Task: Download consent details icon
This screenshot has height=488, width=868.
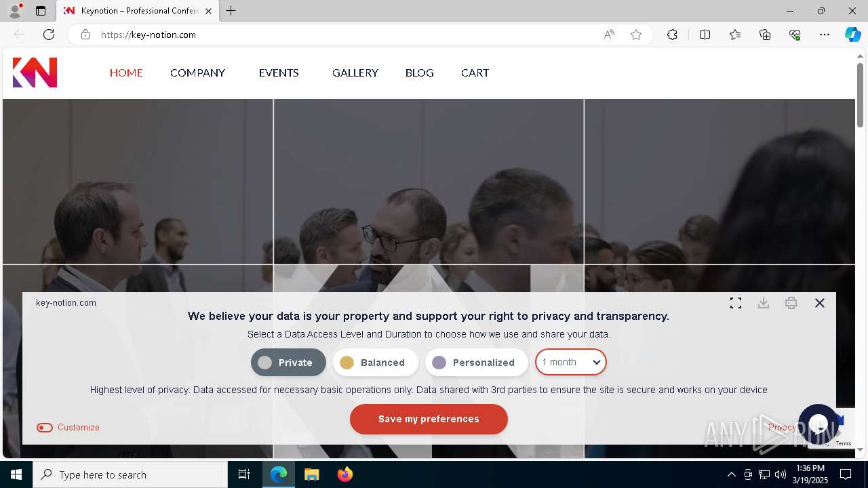Action: (764, 303)
